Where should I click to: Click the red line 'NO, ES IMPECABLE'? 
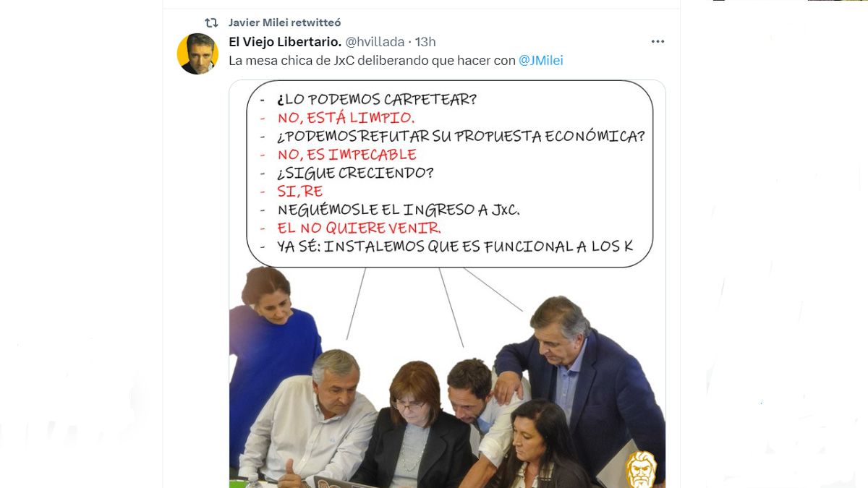(x=347, y=154)
